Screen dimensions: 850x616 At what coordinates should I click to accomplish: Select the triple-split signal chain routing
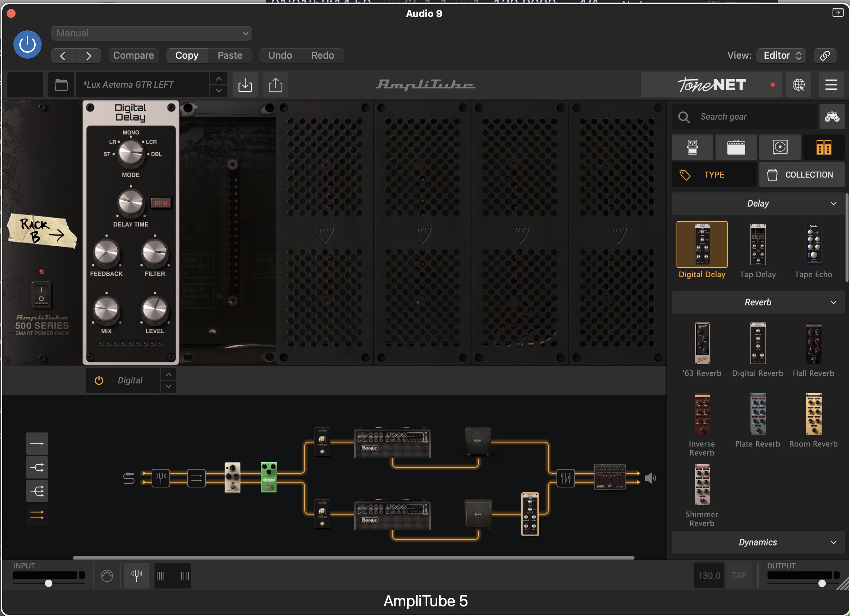coord(37,491)
